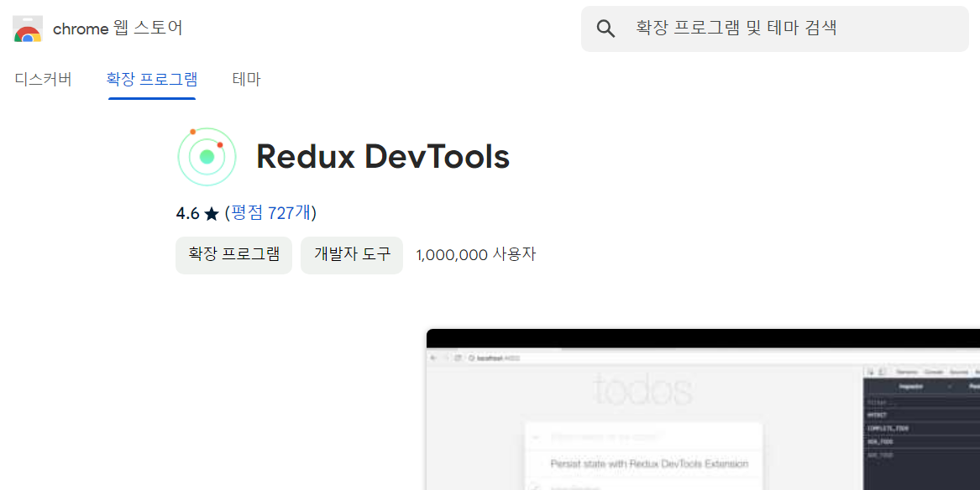The width and height of the screenshot is (980, 490).
Task: Focus the 확장 프로그램 및 테마 검색 field
Action: [x=774, y=29]
